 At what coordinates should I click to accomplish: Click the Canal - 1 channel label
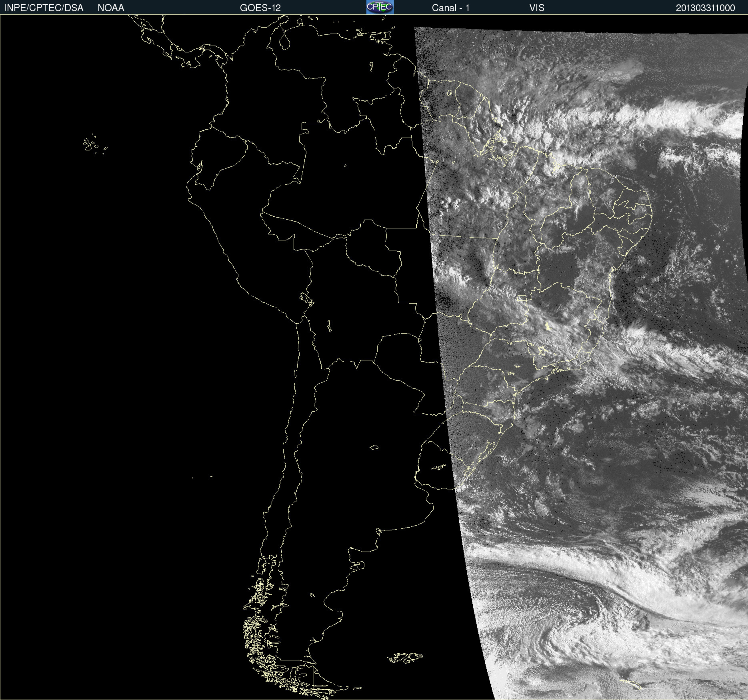click(451, 8)
